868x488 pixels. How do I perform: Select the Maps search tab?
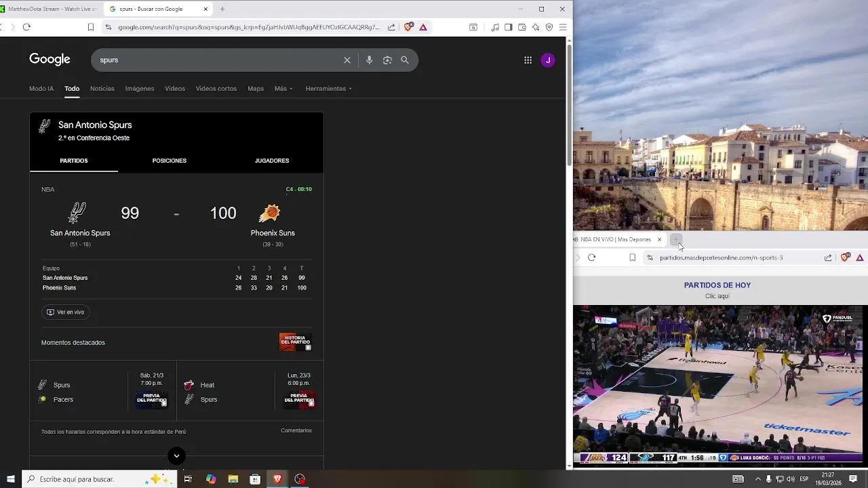click(x=256, y=89)
